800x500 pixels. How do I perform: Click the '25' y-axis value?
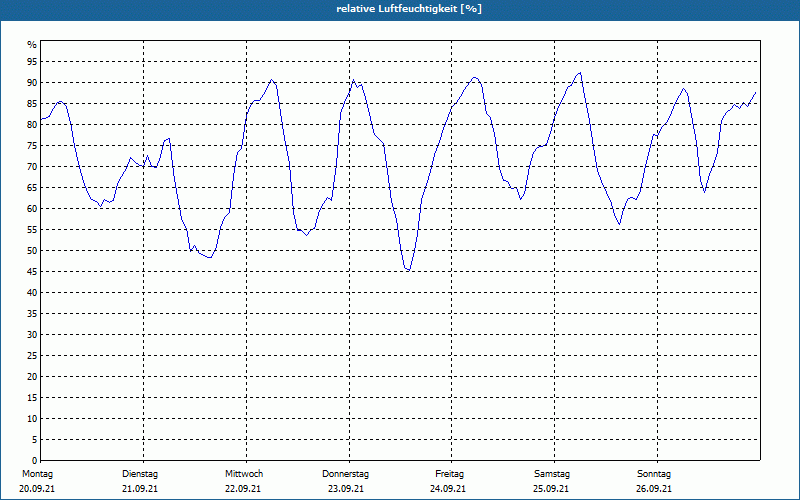(32, 356)
